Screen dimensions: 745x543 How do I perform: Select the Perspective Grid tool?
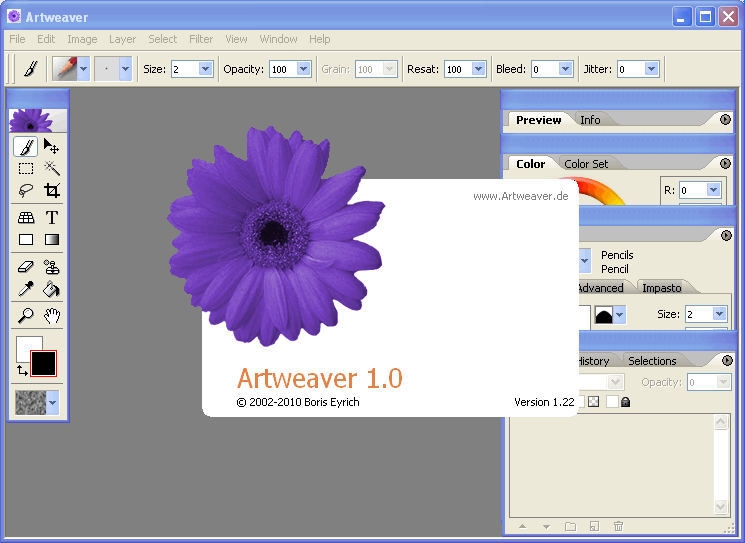point(26,218)
